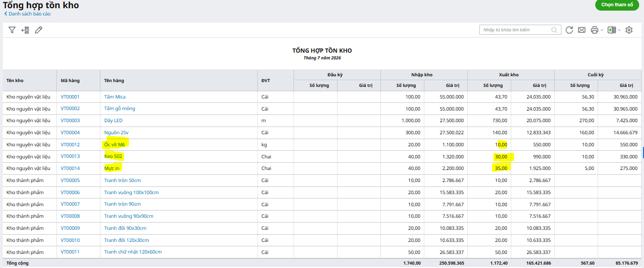This screenshot has height=268, width=644.
Task: Open item code VT00010
Action: [70, 240]
